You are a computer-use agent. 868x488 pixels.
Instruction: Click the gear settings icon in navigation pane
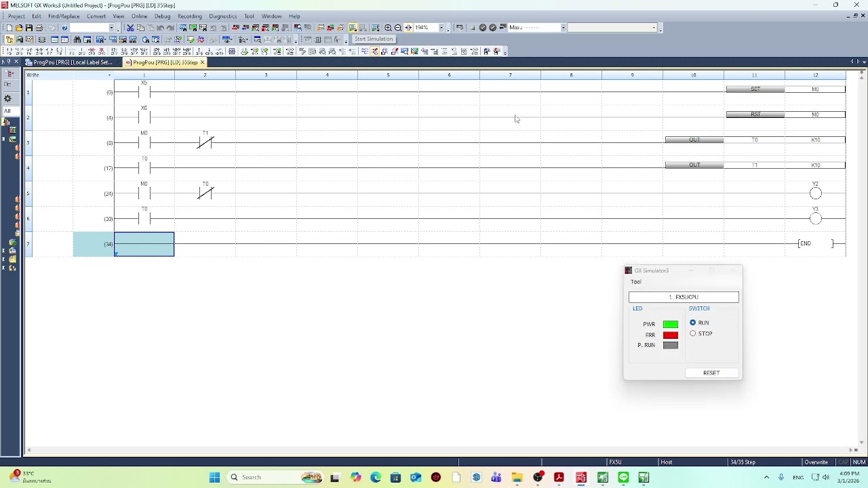coord(7,98)
